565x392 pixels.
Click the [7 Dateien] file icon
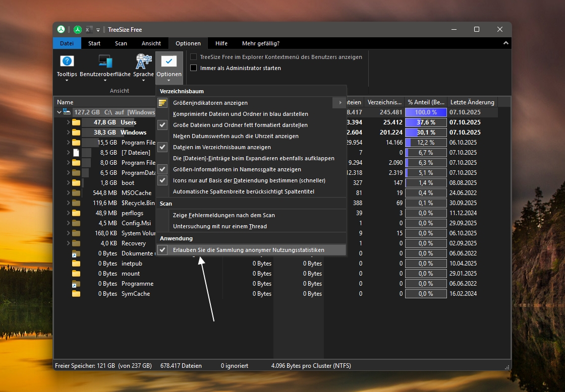pos(76,153)
